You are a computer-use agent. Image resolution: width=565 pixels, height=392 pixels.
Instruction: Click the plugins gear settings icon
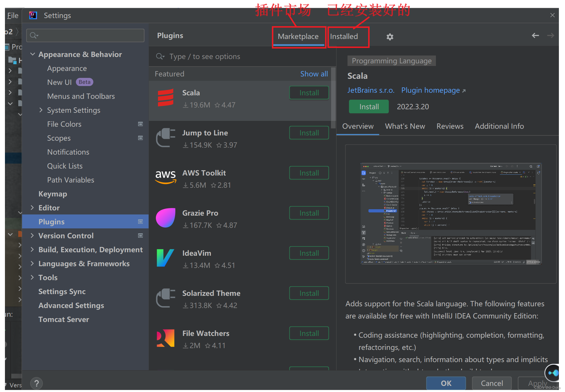[390, 37]
